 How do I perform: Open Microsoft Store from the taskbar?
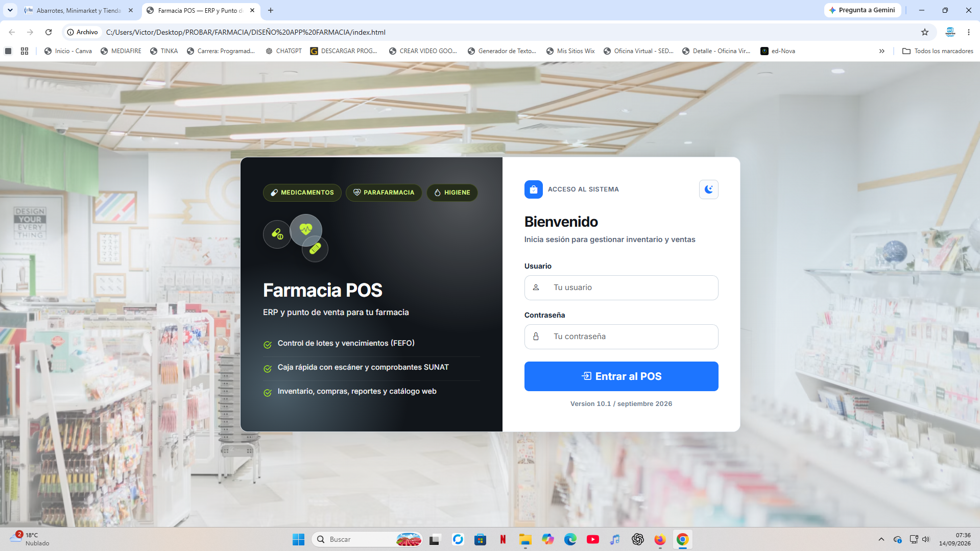point(481,539)
